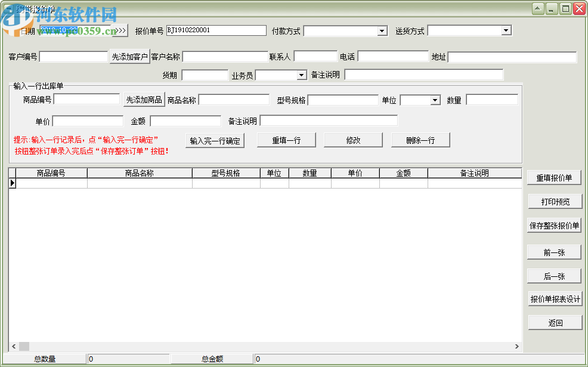Expand the 单位 dropdown
This screenshot has width=588, height=367.
435,100
